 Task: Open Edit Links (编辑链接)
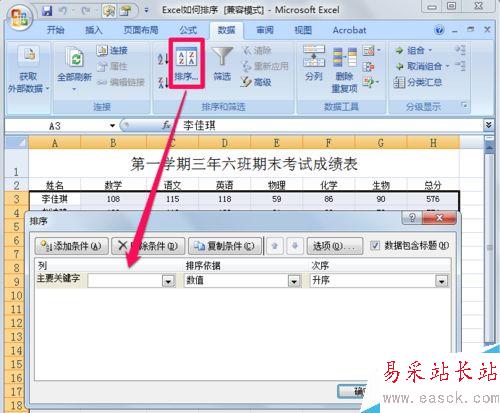tap(121, 82)
